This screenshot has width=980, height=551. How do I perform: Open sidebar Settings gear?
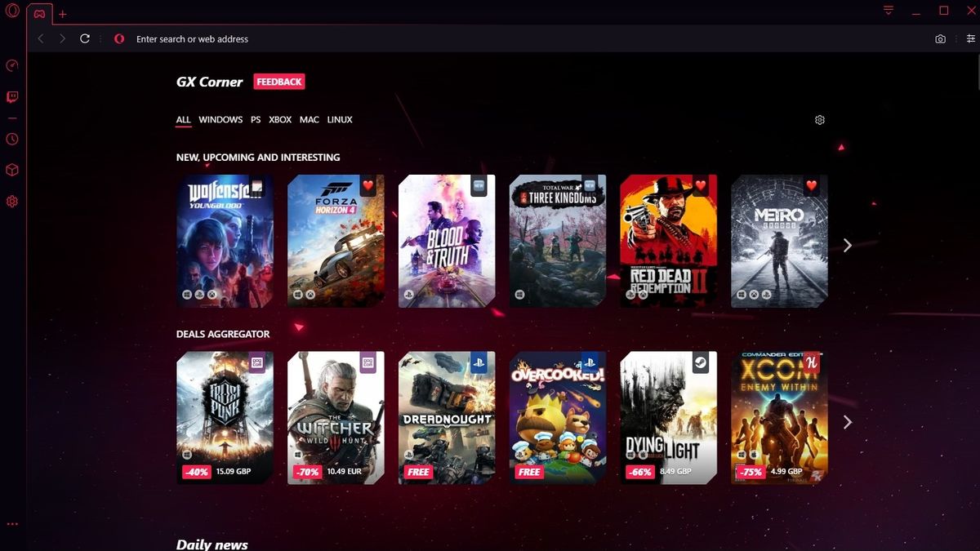[x=11, y=201]
